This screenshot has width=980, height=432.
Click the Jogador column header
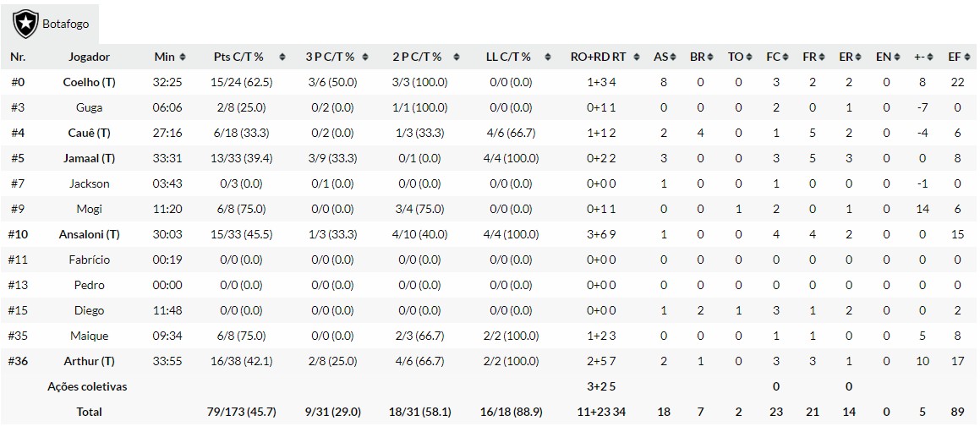pyautogui.click(x=89, y=57)
